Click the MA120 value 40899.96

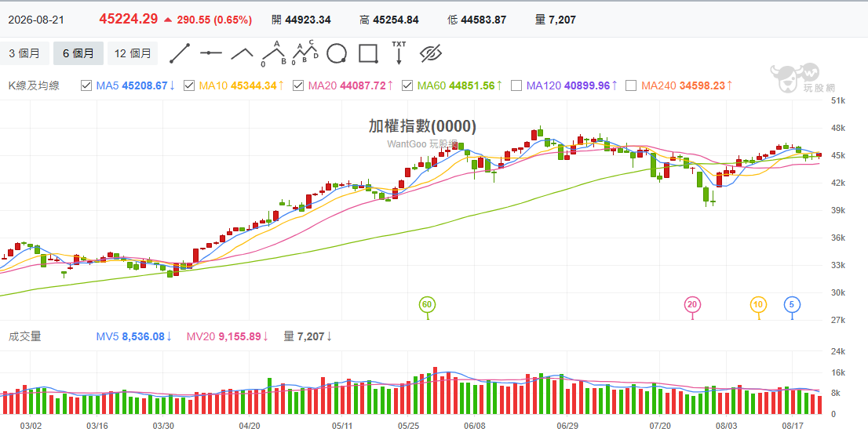pyautogui.click(x=585, y=85)
